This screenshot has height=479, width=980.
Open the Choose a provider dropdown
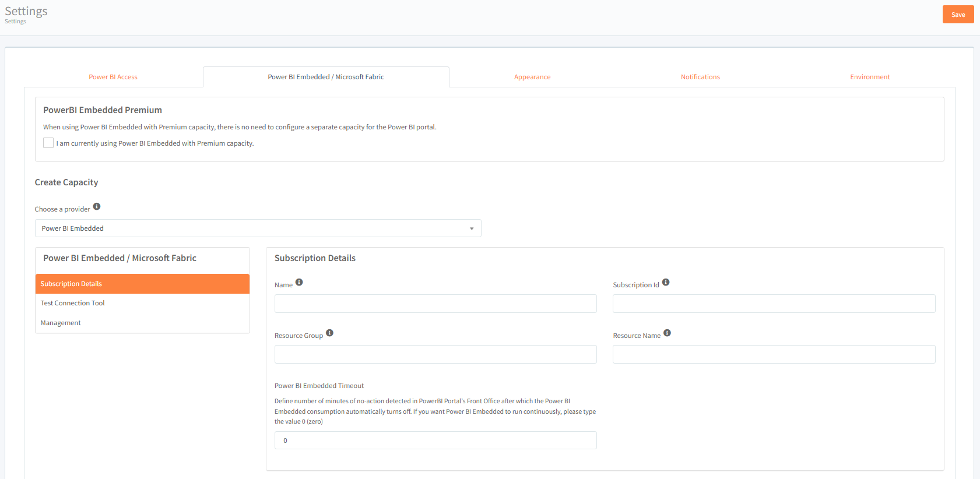(x=258, y=228)
